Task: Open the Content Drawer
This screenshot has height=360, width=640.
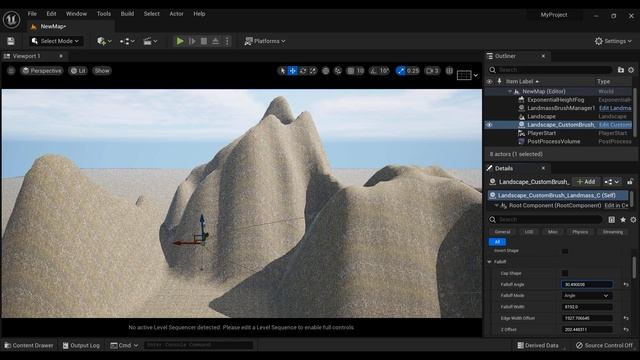Action: 29,345
